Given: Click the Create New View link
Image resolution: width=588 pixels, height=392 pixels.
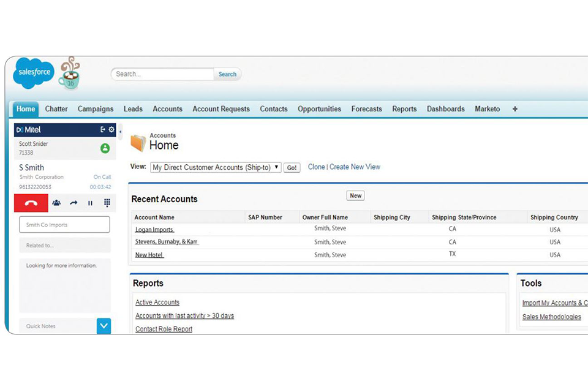Looking at the screenshot, I should (355, 167).
